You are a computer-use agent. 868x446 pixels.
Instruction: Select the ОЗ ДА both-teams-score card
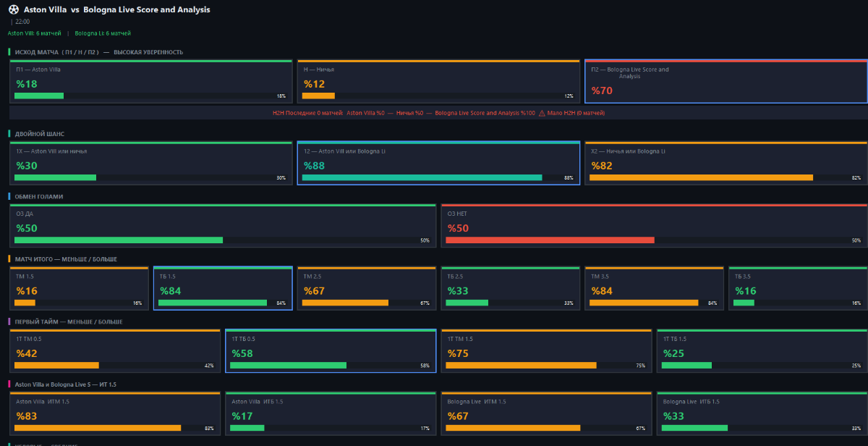(224, 226)
